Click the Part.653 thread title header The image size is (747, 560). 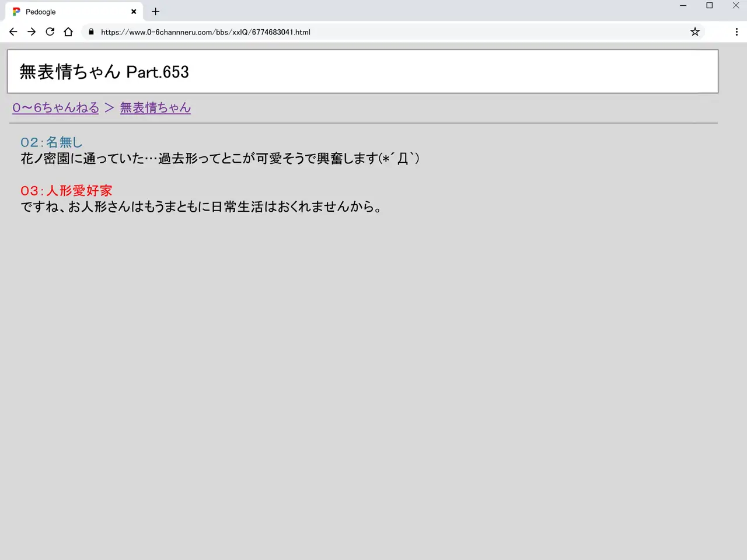pos(104,72)
